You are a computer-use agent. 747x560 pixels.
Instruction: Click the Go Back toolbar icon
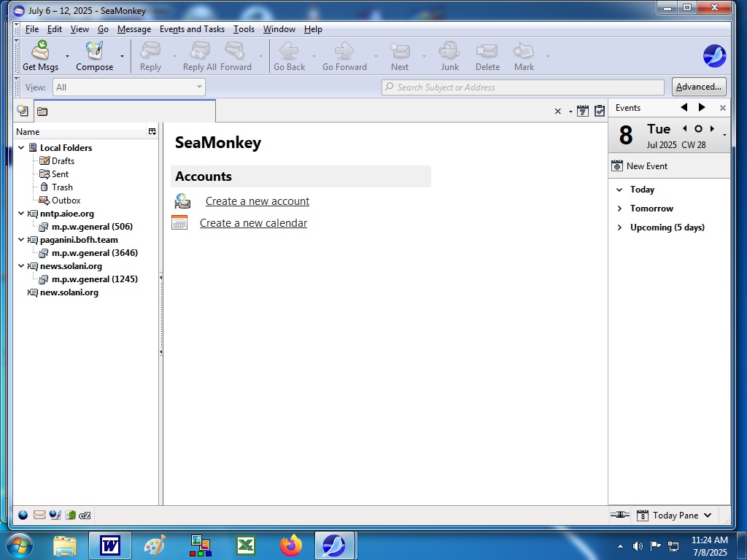[x=289, y=50]
